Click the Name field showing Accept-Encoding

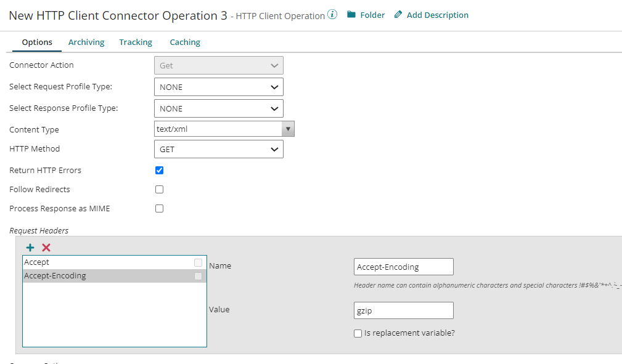[x=403, y=266]
